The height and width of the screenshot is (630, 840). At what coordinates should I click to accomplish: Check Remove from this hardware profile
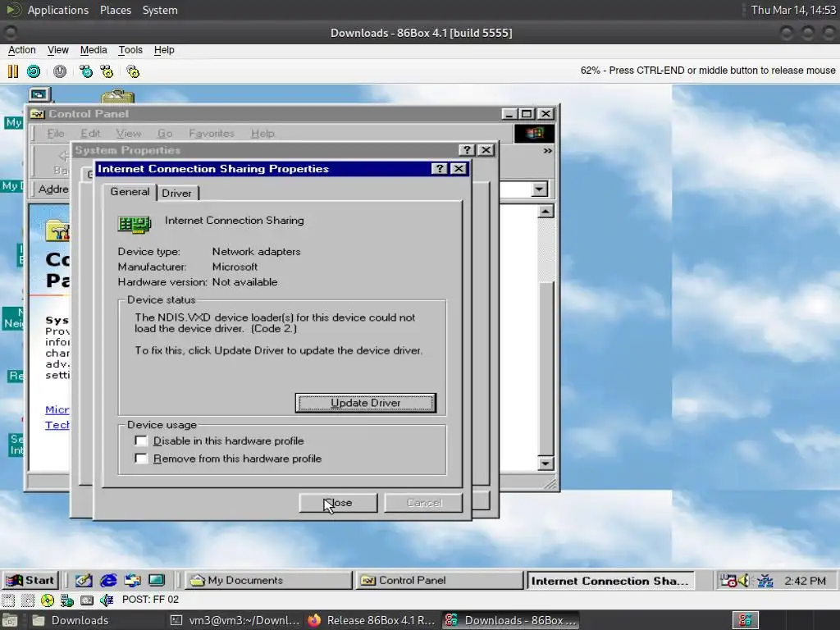tap(141, 459)
